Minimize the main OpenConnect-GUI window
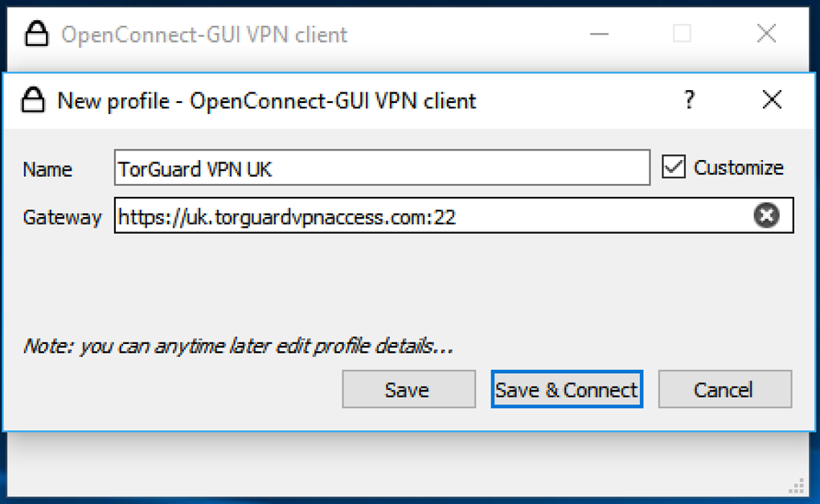This screenshot has width=820, height=504. (x=599, y=34)
